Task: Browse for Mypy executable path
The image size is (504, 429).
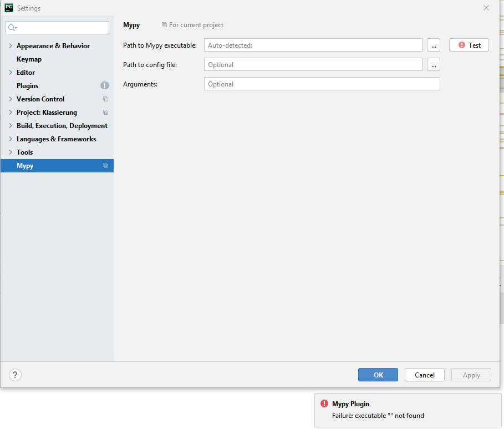Action: click(x=434, y=45)
